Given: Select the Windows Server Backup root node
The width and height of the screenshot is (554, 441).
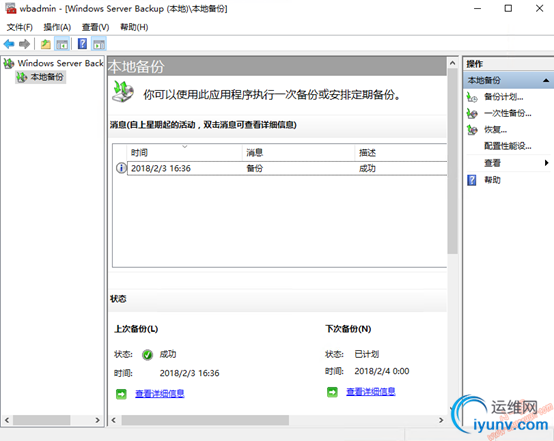Looking at the screenshot, I should pyautogui.click(x=54, y=63).
